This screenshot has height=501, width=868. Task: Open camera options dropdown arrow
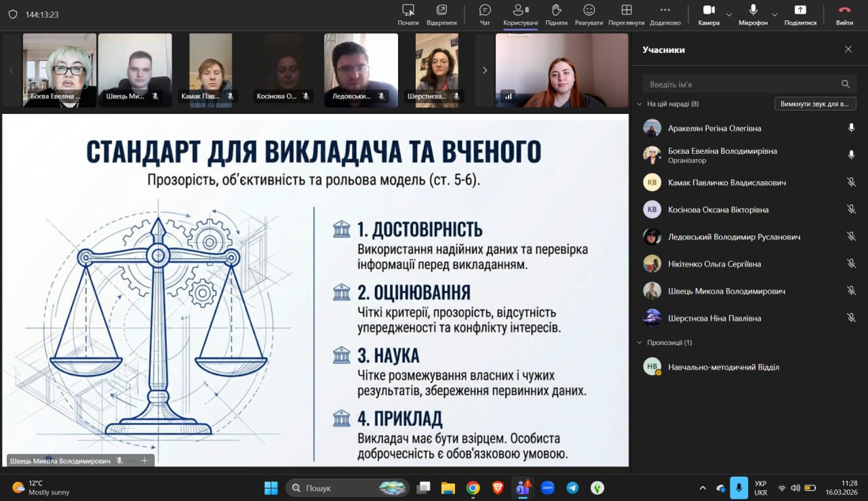[x=729, y=14]
